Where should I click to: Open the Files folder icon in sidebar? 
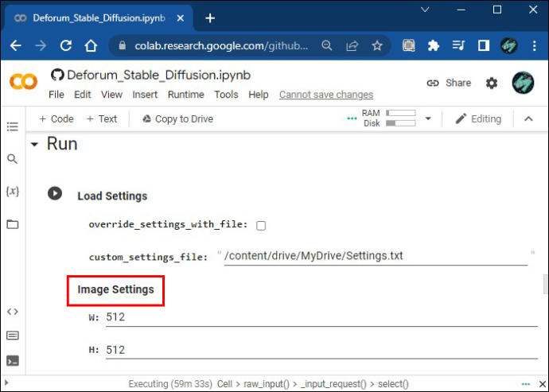click(13, 224)
